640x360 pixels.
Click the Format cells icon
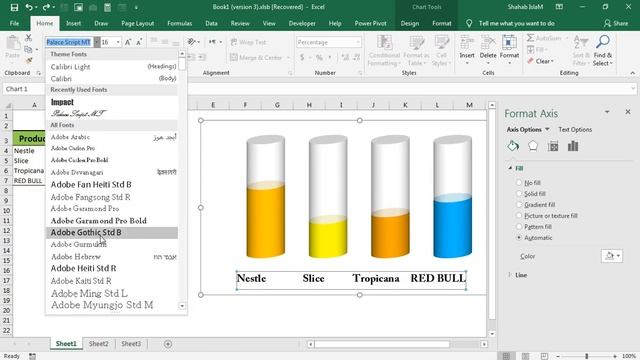509,42
